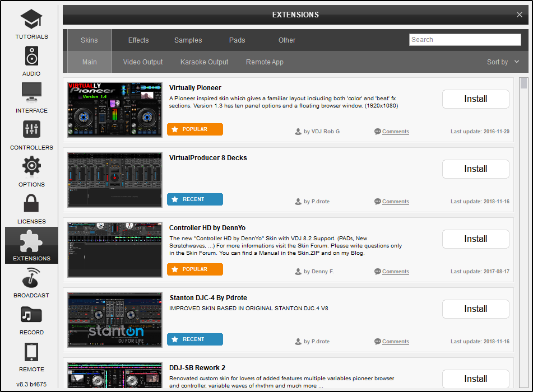Select the Main skins sub-tab
The image size is (533, 392).
click(90, 62)
